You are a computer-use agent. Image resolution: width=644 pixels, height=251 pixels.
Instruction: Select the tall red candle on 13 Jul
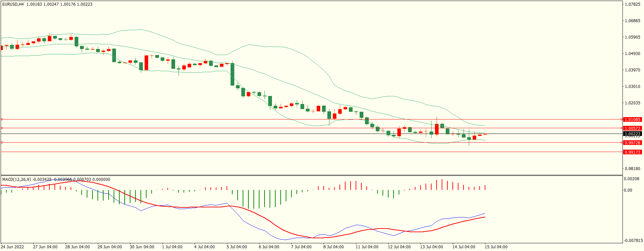[x=437, y=129]
